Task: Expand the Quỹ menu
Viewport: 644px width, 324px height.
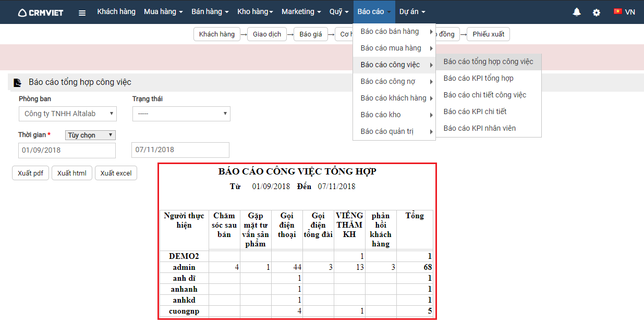Action: (339, 11)
